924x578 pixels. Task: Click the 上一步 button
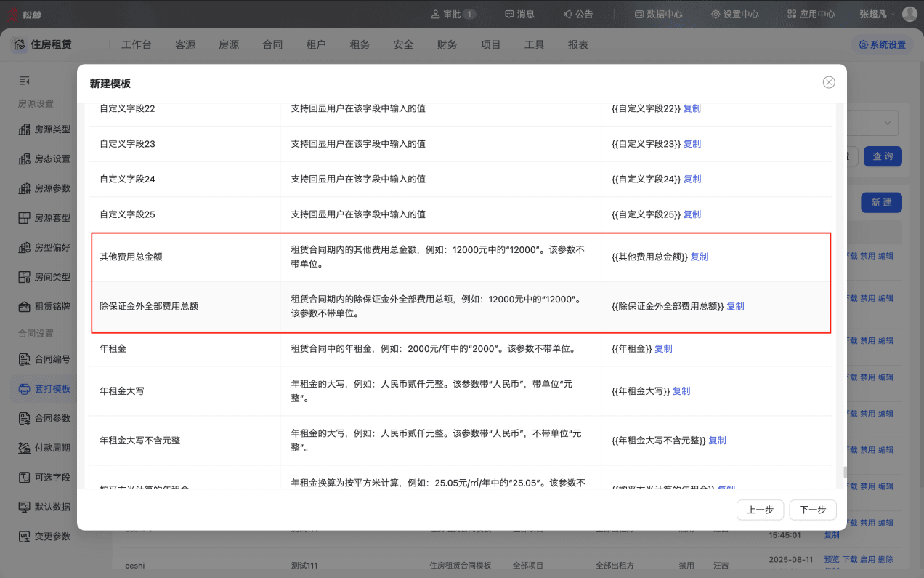[x=760, y=510]
